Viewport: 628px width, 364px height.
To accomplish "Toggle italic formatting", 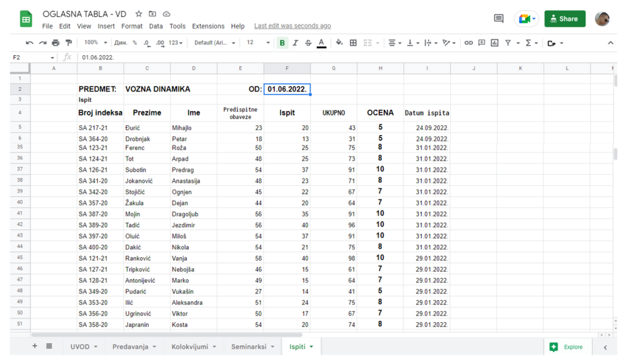I will pos(295,43).
